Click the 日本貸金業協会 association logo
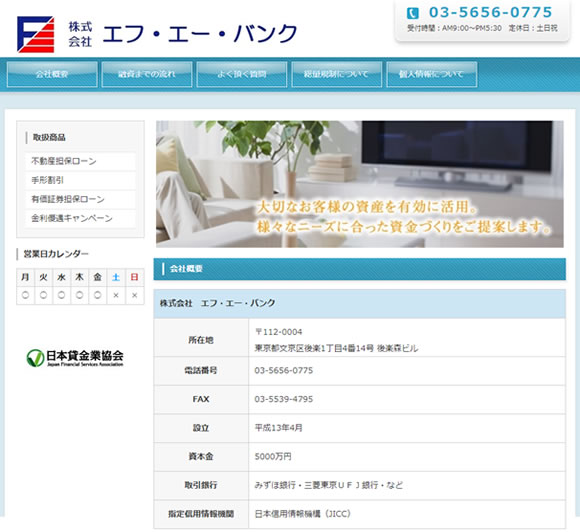Screen dimensions: 580x532 (75, 358)
